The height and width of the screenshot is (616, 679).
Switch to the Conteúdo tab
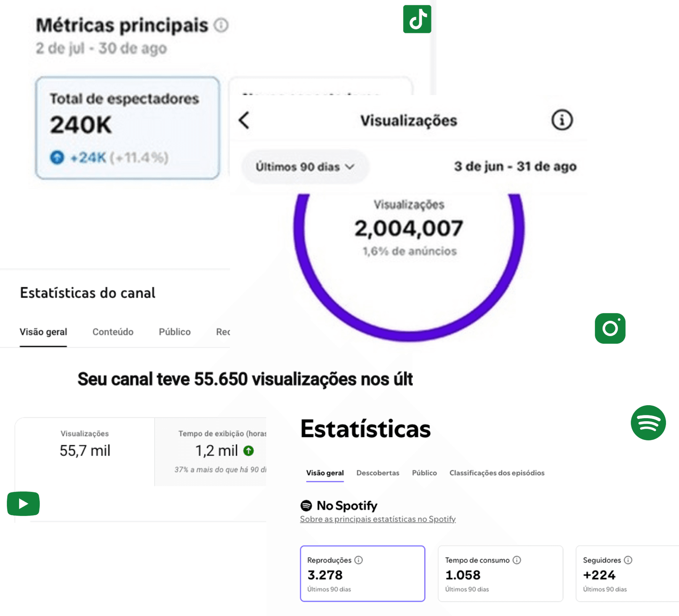point(113,332)
